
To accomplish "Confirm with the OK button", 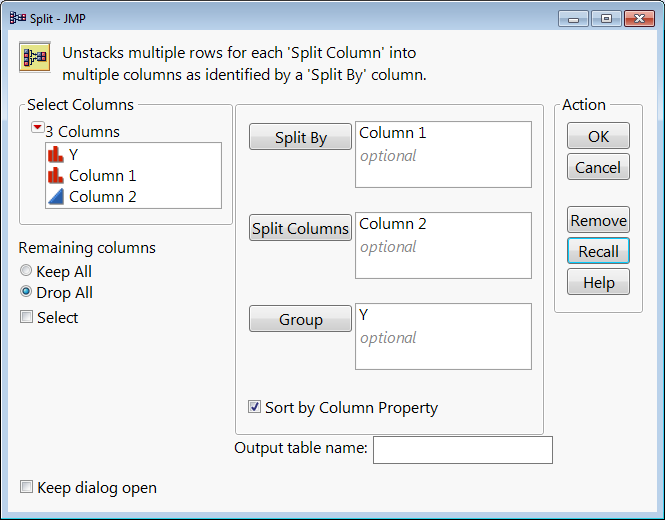I will 598,136.
